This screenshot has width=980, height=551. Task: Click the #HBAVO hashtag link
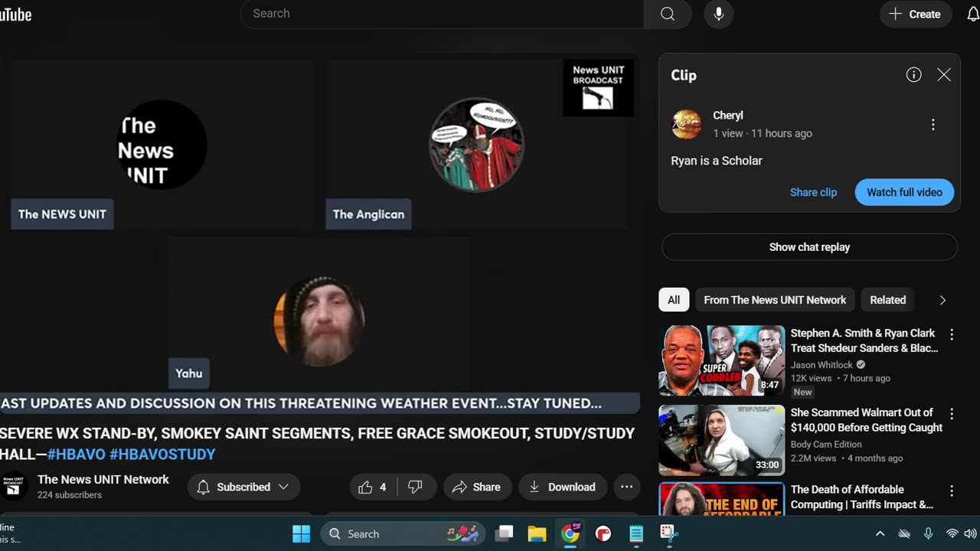click(x=77, y=455)
